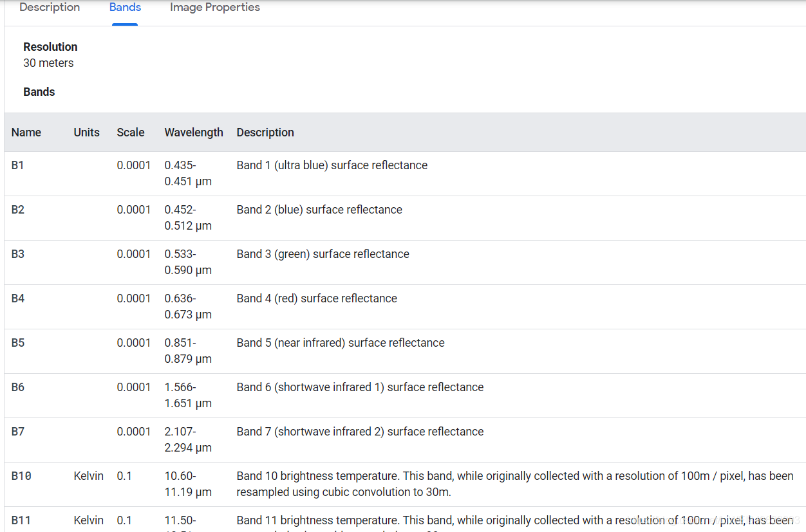This screenshot has height=532, width=806.
Task: Click the Kelvin unit in row B11
Action: (89, 520)
